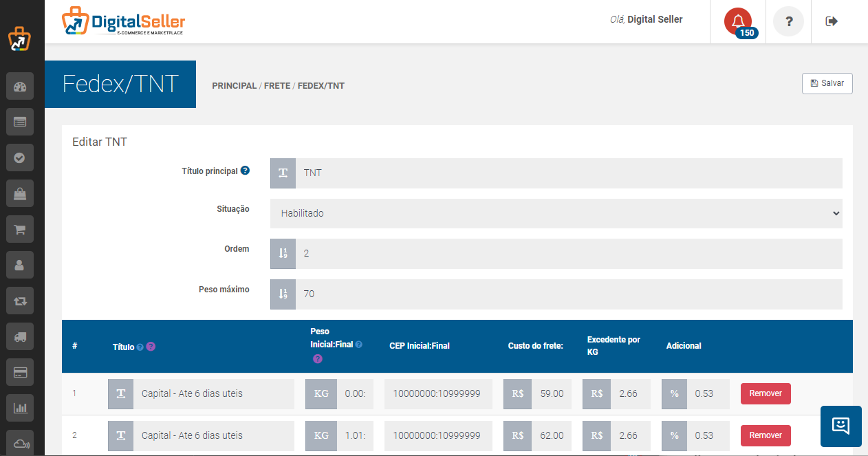
Task: Remove row 1 with Remover button
Action: click(766, 393)
